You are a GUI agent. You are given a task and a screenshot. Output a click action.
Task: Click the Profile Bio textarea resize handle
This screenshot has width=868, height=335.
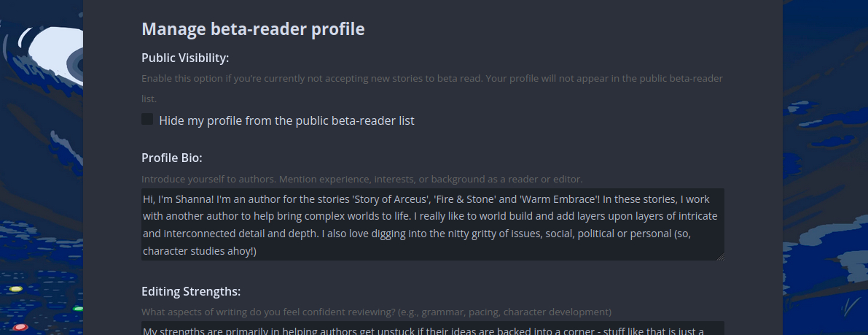coord(720,256)
